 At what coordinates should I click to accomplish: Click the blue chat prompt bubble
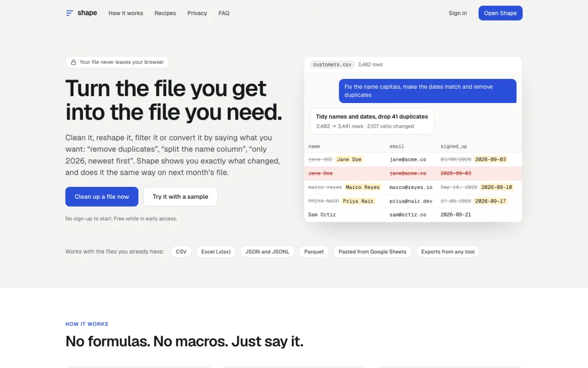click(428, 91)
